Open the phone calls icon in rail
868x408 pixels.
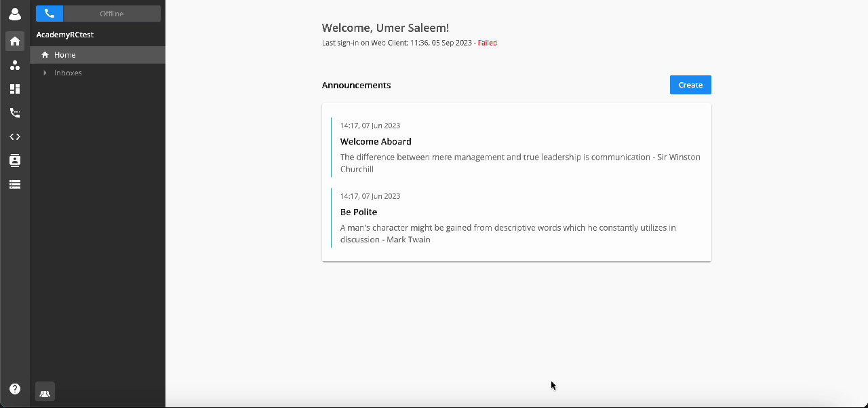15,113
